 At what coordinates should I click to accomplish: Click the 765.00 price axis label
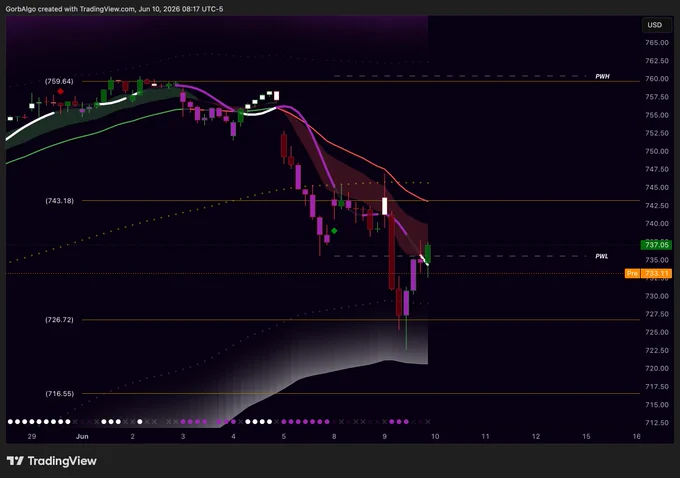tap(657, 43)
